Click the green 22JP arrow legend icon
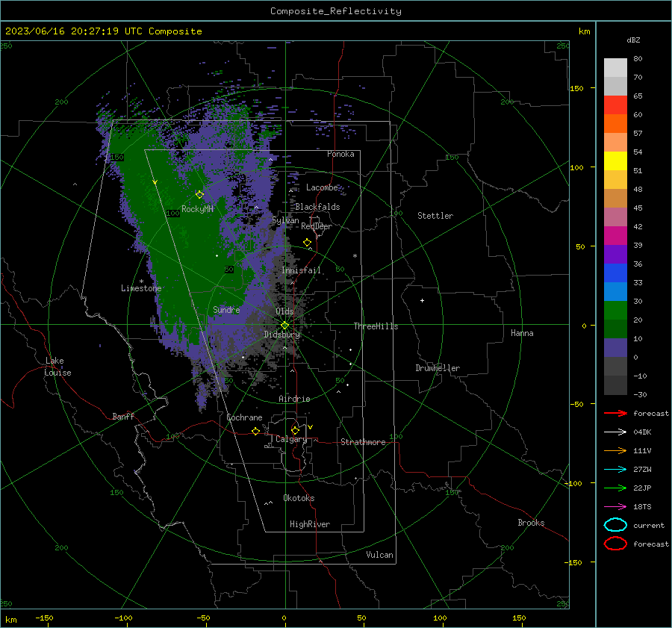 point(615,488)
